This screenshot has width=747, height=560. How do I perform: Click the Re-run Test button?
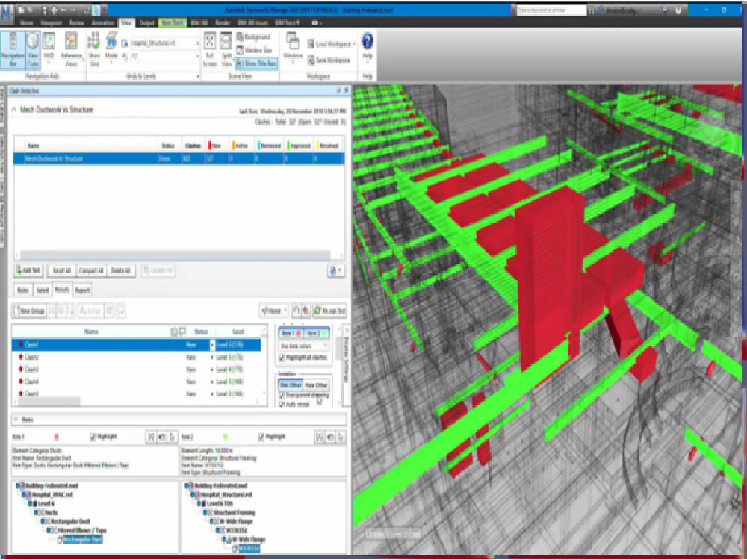point(329,311)
